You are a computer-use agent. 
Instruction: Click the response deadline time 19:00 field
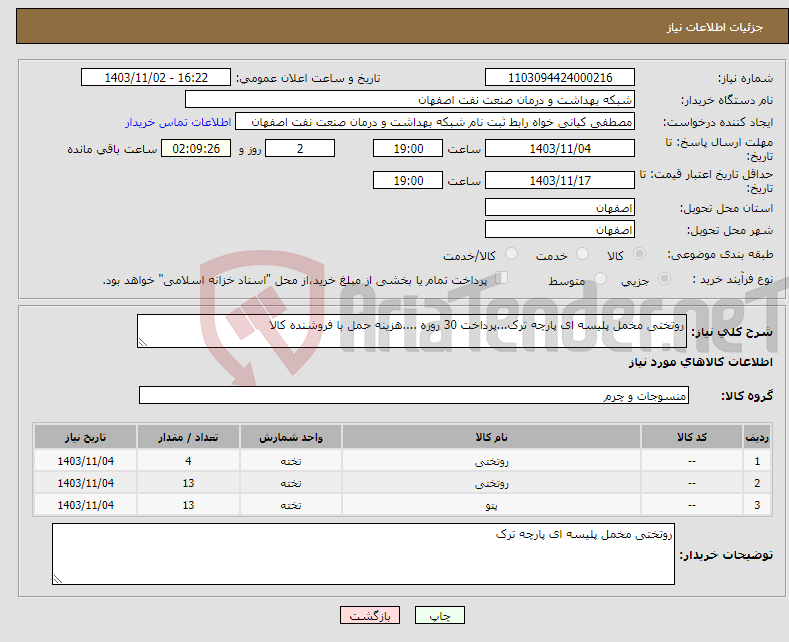click(x=408, y=148)
